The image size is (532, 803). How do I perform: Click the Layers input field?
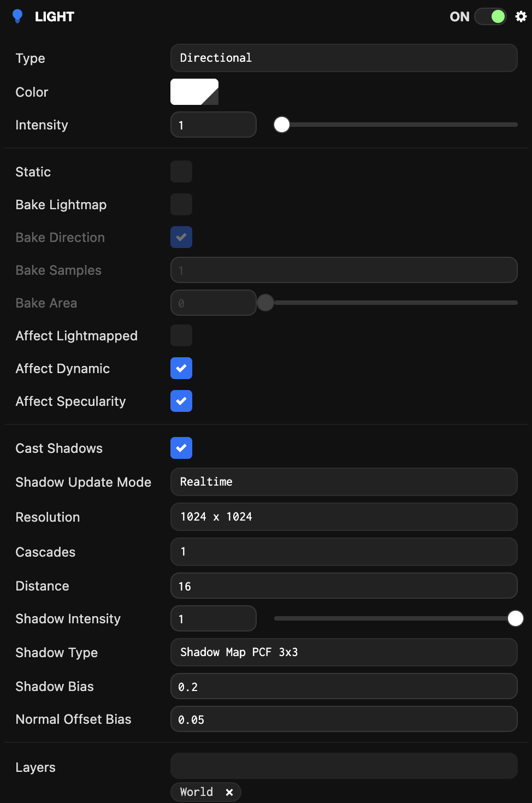tap(344, 766)
